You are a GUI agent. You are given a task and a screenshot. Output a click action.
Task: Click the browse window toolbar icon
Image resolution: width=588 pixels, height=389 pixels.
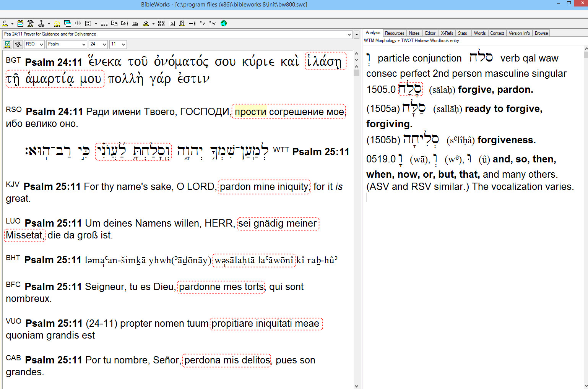click(21, 23)
